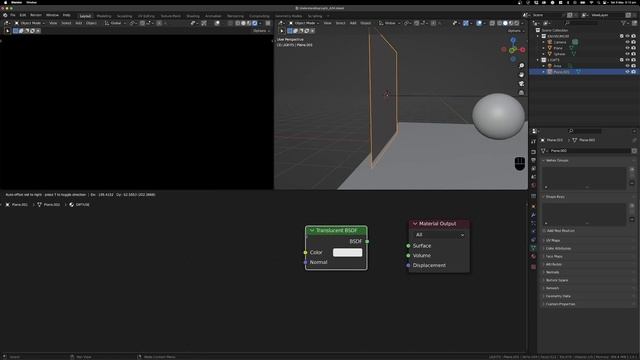Image resolution: width=640 pixels, height=360 pixels.
Task: Select the Plane object in the outliner
Action: [x=558, y=48]
